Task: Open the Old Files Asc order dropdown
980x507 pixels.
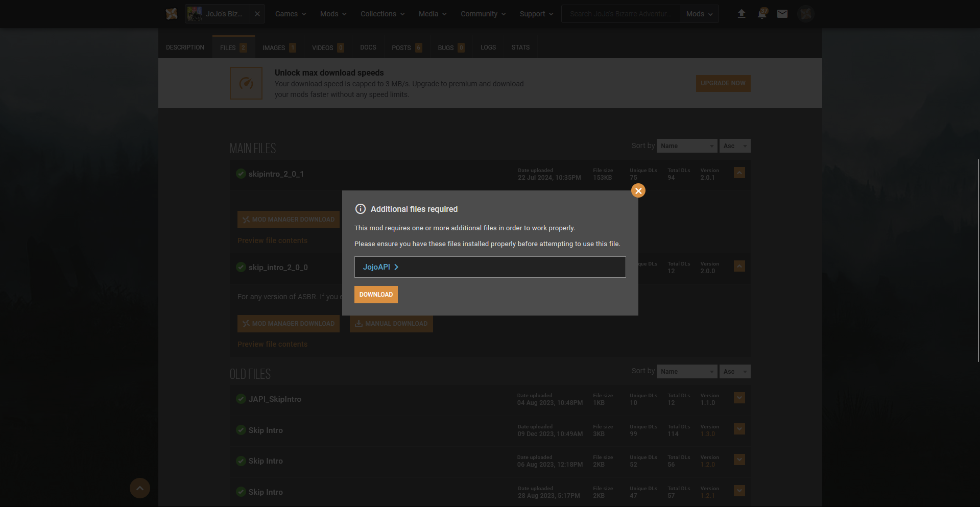Action: 735,372
